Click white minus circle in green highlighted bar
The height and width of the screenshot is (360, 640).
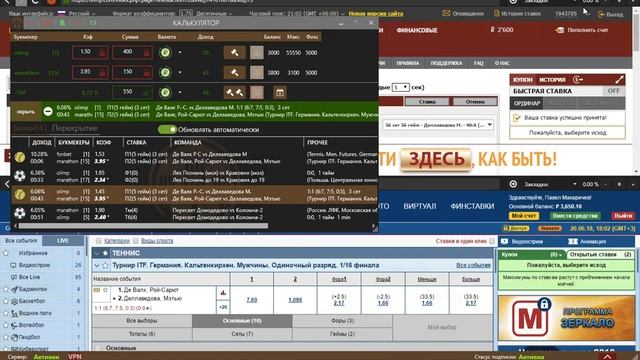[48, 111]
